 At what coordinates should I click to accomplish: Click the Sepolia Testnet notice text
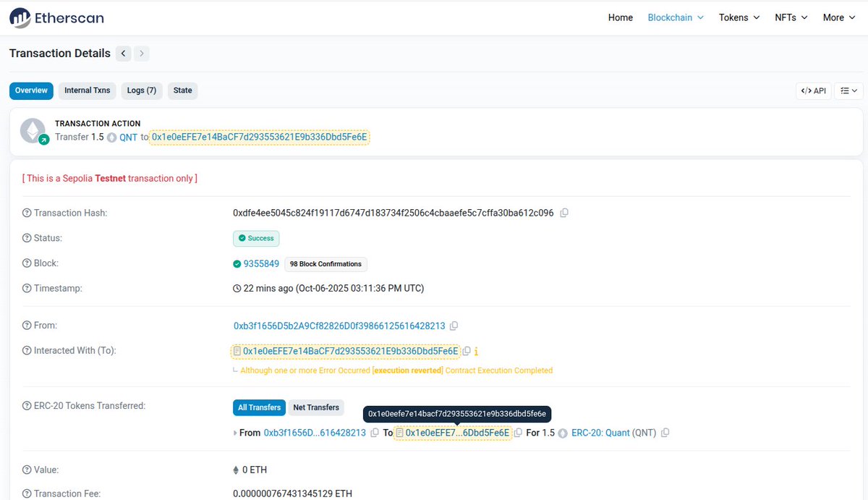point(110,178)
